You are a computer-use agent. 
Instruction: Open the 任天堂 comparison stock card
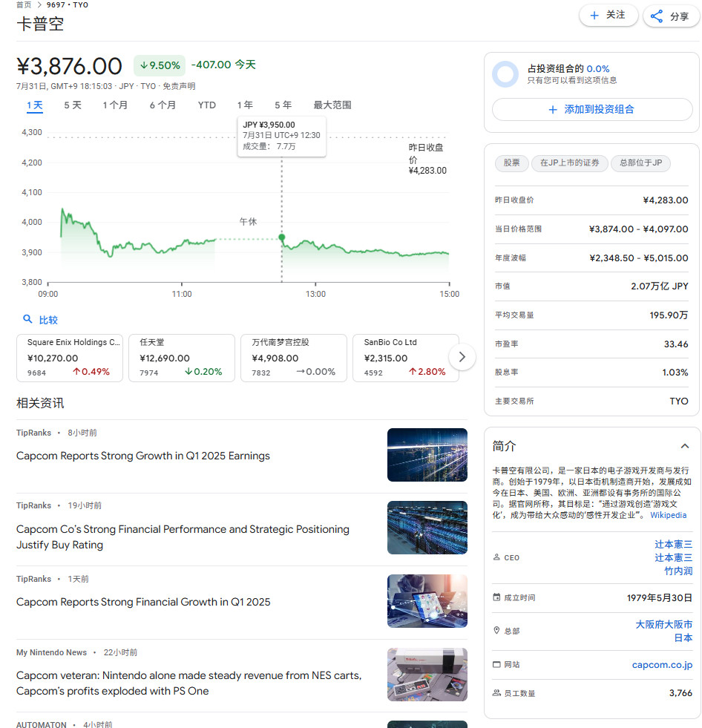(x=182, y=358)
